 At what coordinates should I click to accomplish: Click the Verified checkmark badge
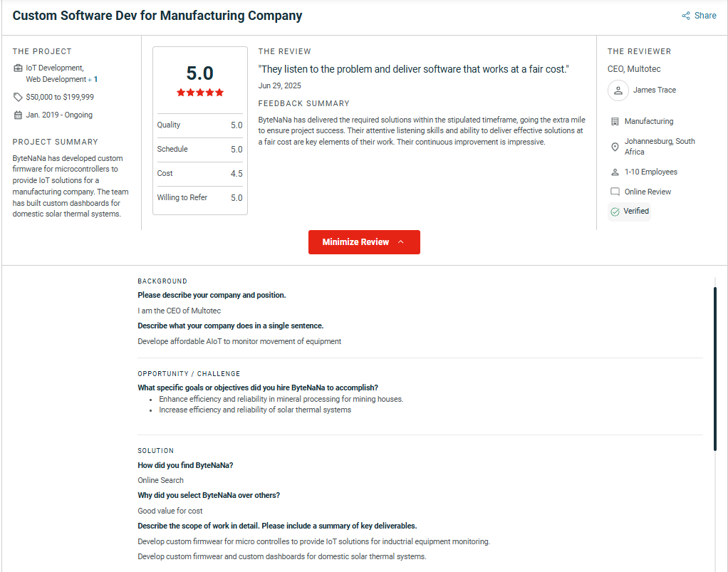coord(629,212)
